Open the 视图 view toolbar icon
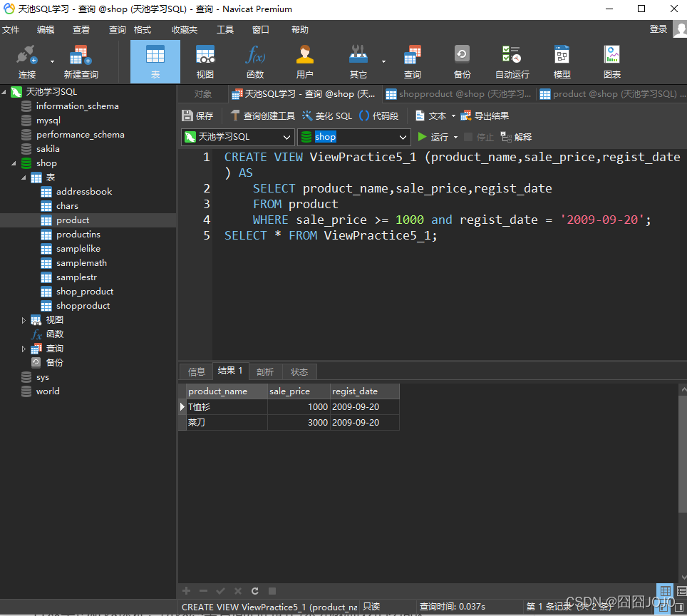This screenshot has height=616, width=687. pos(205,61)
